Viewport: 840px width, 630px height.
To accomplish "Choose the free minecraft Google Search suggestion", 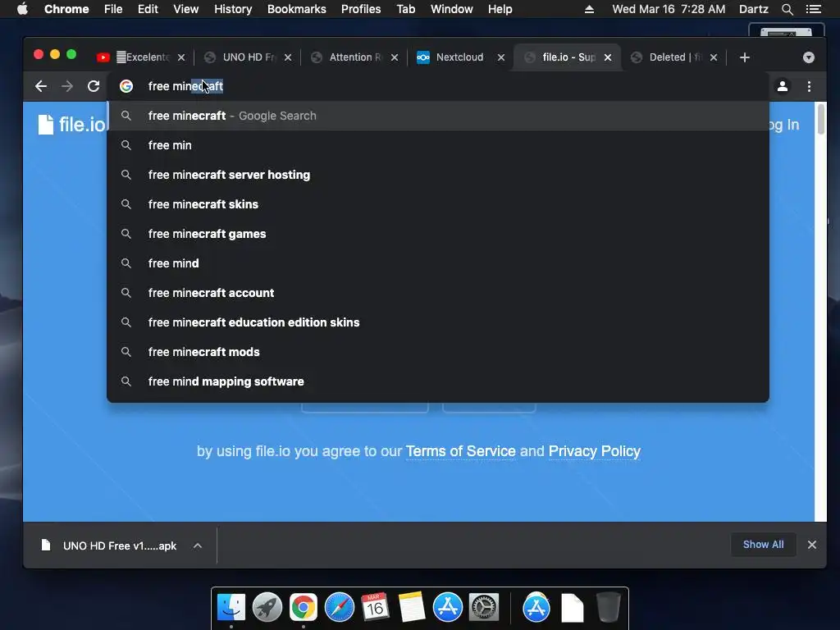I will click(438, 116).
